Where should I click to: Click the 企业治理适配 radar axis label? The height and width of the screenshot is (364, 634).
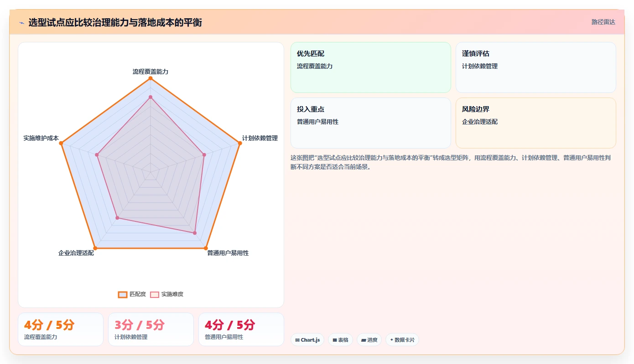click(x=76, y=253)
